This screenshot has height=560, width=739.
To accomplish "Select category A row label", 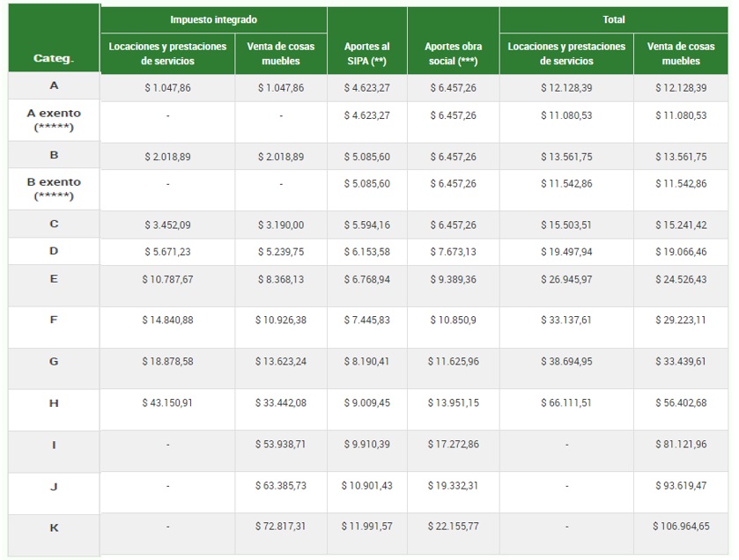I will pyautogui.click(x=54, y=86).
